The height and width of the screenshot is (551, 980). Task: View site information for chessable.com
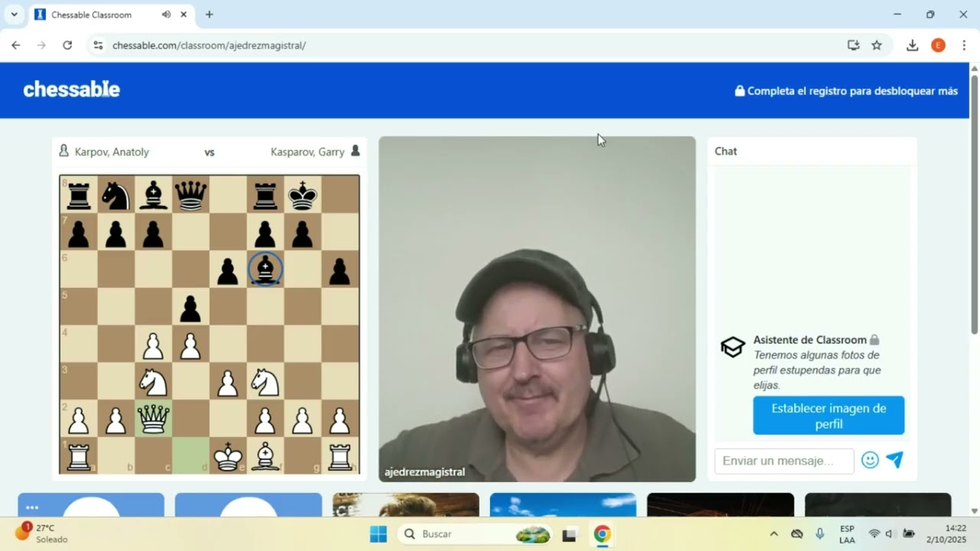click(97, 45)
